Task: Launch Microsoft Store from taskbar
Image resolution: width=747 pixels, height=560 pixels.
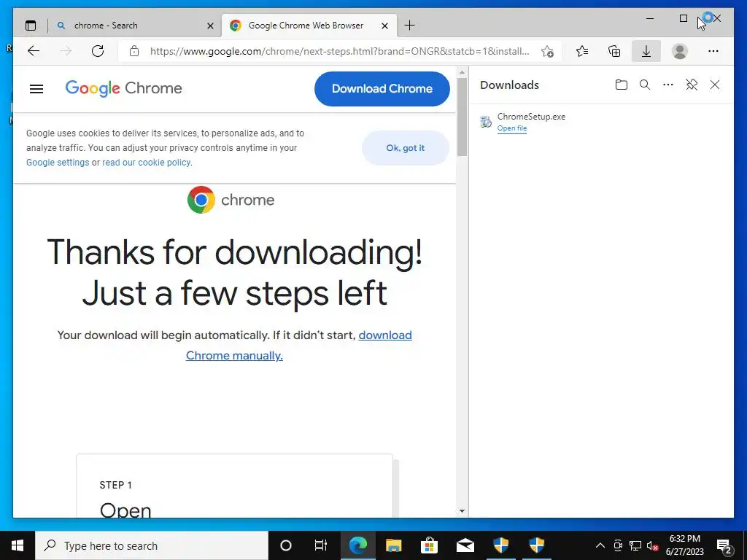Action: point(429,545)
